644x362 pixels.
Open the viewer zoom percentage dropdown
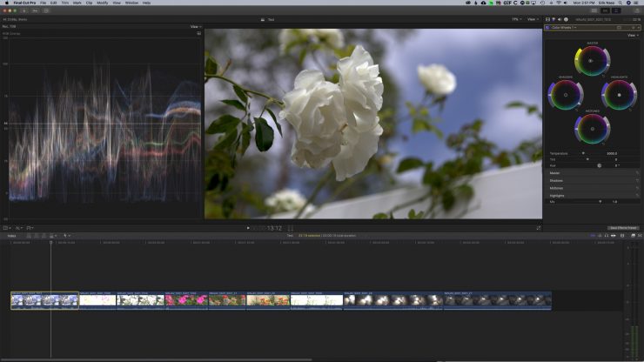point(515,18)
